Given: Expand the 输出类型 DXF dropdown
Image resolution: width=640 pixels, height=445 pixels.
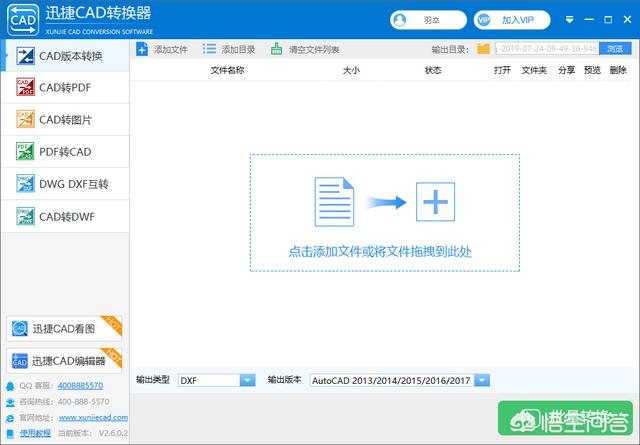Looking at the screenshot, I should coord(248,380).
